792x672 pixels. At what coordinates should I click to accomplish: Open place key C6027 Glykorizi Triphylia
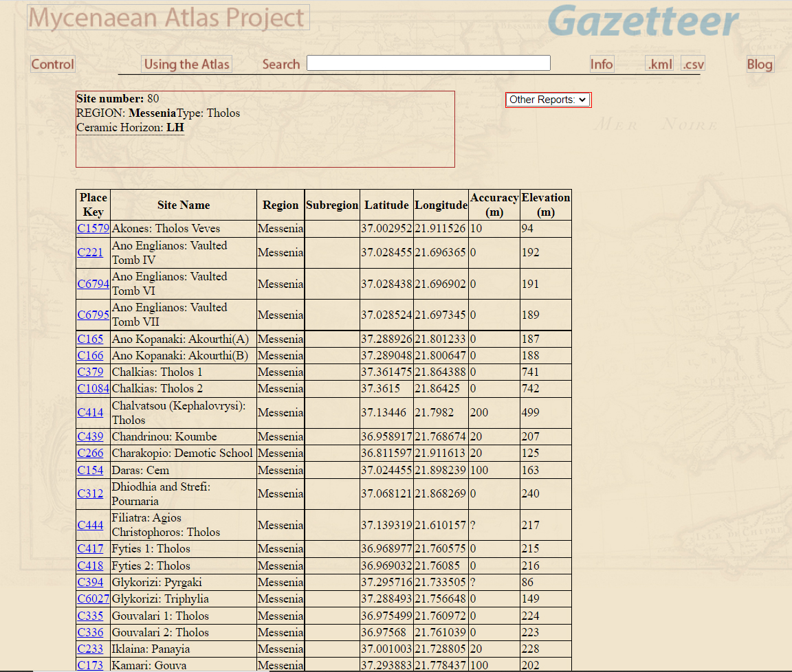pyautogui.click(x=93, y=599)
